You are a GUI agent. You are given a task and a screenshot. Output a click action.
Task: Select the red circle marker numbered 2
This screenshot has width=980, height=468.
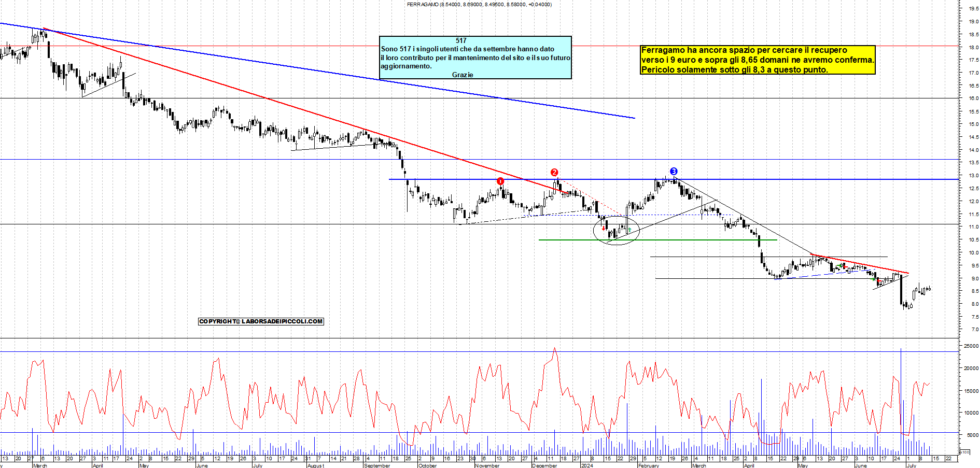554,172
